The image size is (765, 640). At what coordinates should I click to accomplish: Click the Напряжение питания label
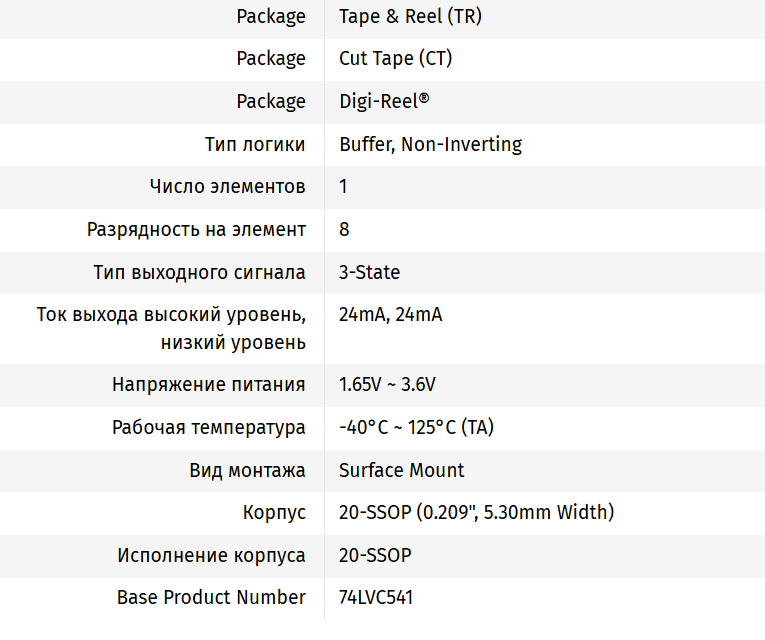tap(208, 385)
